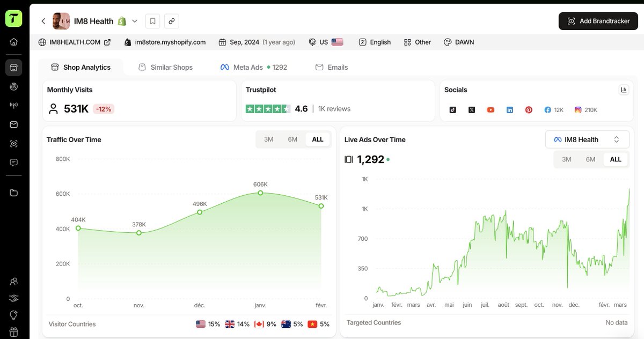Click the -12% visits change badge
The height and width of the screenshot is (339, 644).
coord(104,109)
